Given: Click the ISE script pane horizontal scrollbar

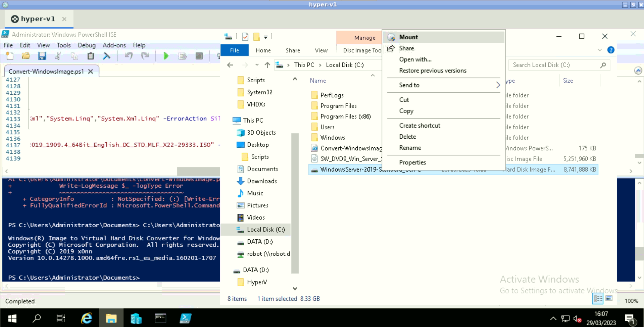Looking at the screenshot, I should click(x=198, y=171).
